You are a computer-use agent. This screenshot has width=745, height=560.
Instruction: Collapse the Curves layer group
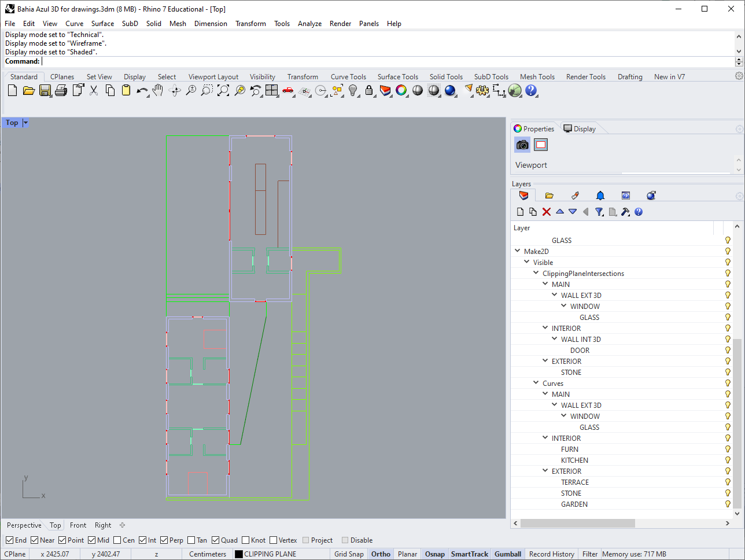pos(536,384)
